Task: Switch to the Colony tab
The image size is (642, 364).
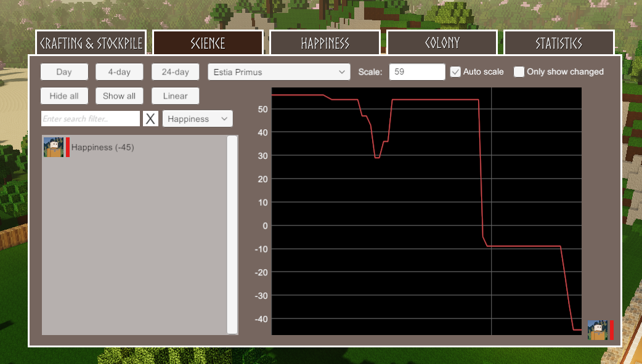Action: [x=442, y=42]
